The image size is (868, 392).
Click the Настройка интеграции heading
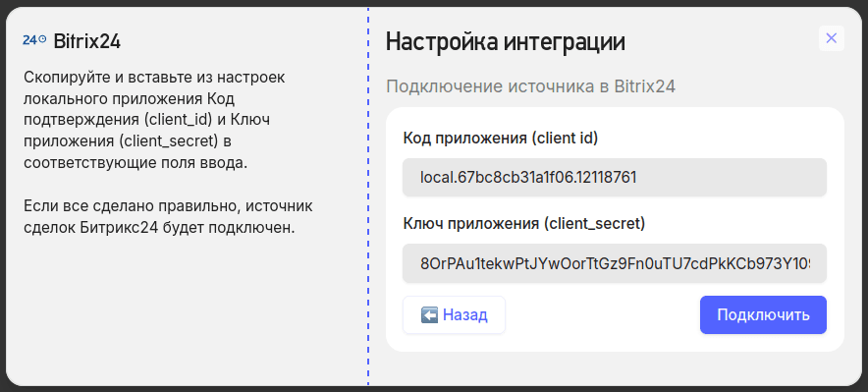(x=506, y=42)
